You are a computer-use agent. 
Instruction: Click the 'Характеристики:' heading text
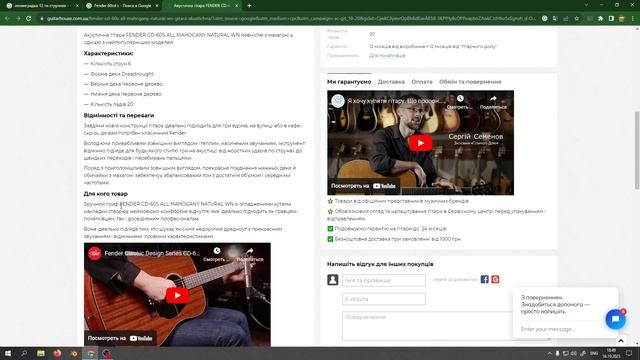pos(109,53)
